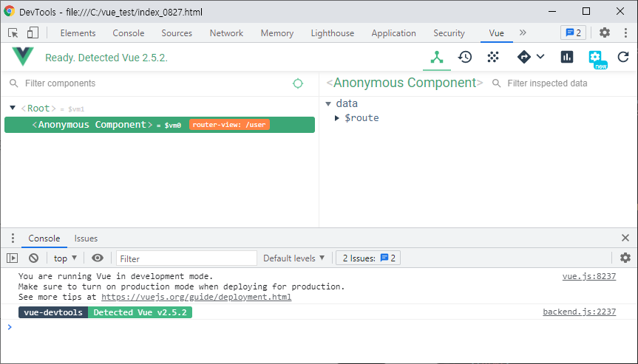The height and width of the screenshot is (364, 638).
Task: Clear the console with the ban icon
Action: [x=34, y=258]
